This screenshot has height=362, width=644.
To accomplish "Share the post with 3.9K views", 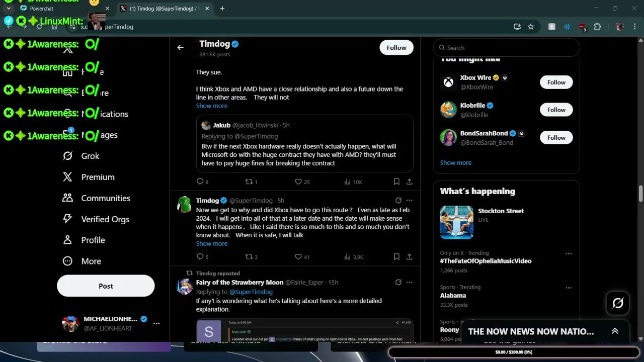I will click(x=410, y=256).
